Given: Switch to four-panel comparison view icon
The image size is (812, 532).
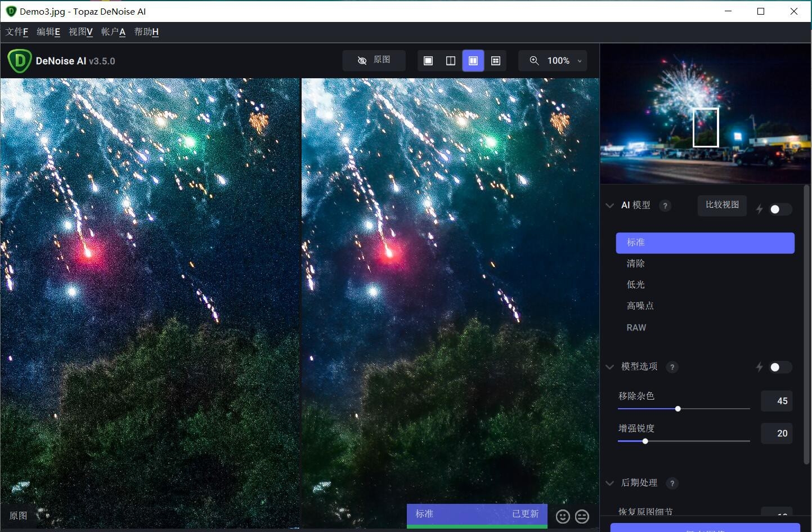Looking at the screenshot, I should click(496, 61).
